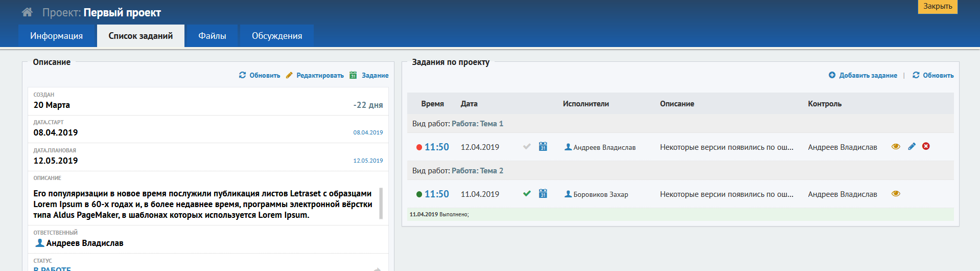Image resolution: width=980 pixels, height=271 pixels.
Task: Click calendar icon in Андреев task row
Action: pyautogui.click(x=543, y=147)
